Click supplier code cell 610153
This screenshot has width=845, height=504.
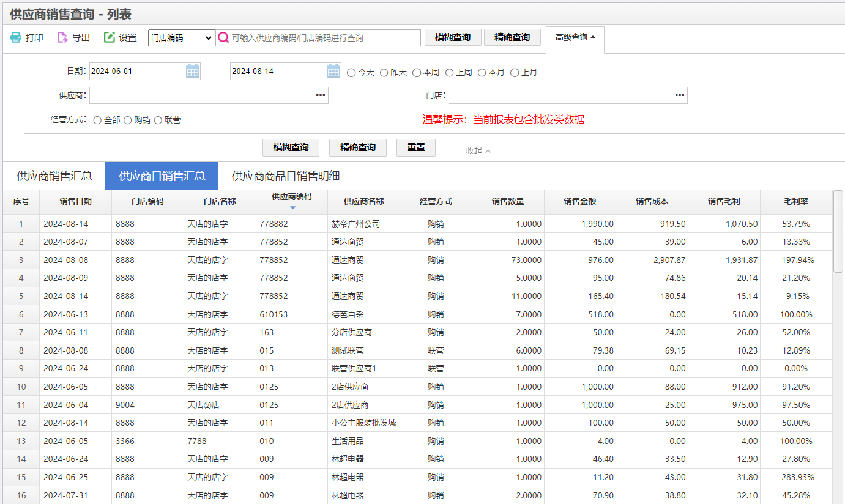coord(274,314)
